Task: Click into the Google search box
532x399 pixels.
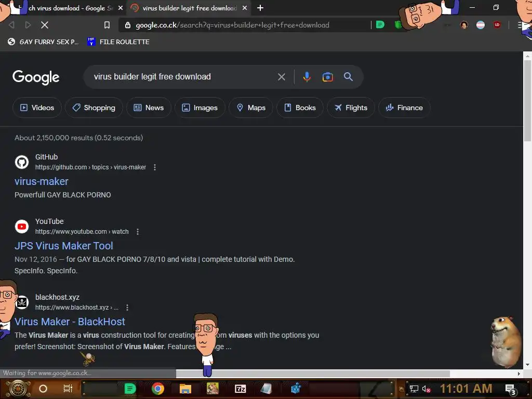Action: [x=183, y=77]
